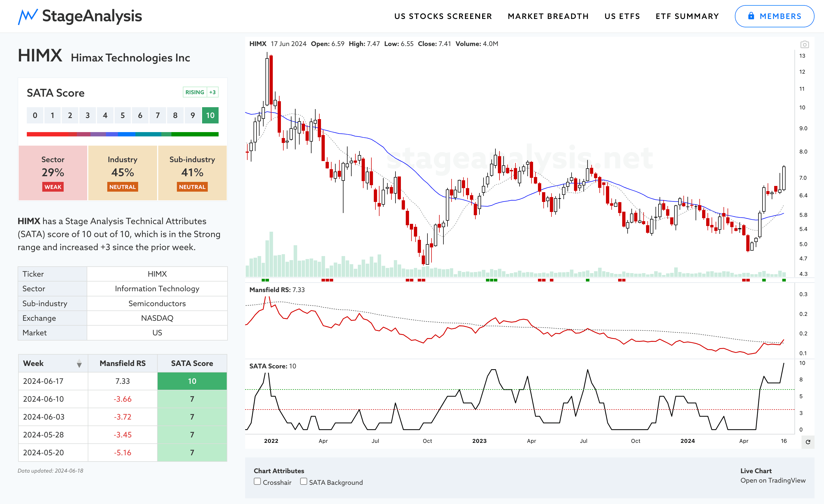Click Mansfield RS value -3.66
The height and width of the screenshot is (504, 824).
(x=123, y=399)
